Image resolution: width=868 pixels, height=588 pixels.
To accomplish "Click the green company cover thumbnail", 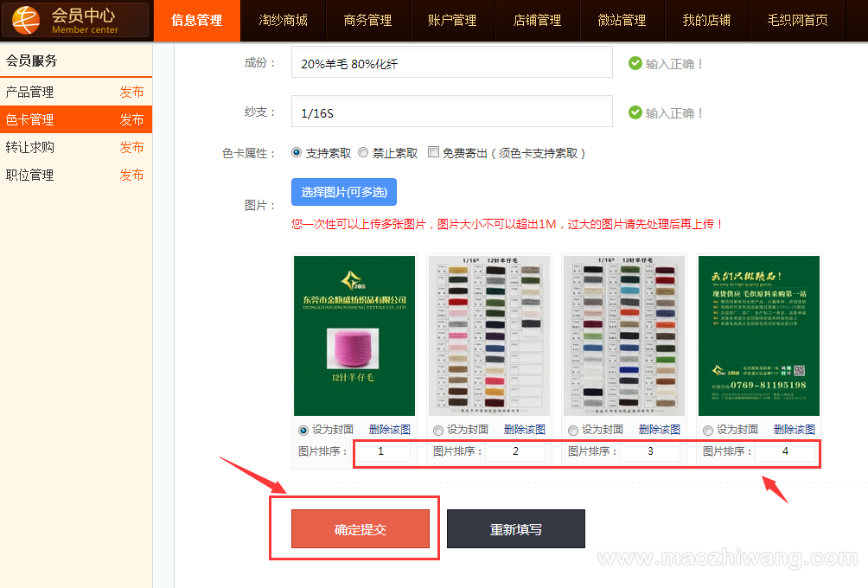I will tap(354, 336).
